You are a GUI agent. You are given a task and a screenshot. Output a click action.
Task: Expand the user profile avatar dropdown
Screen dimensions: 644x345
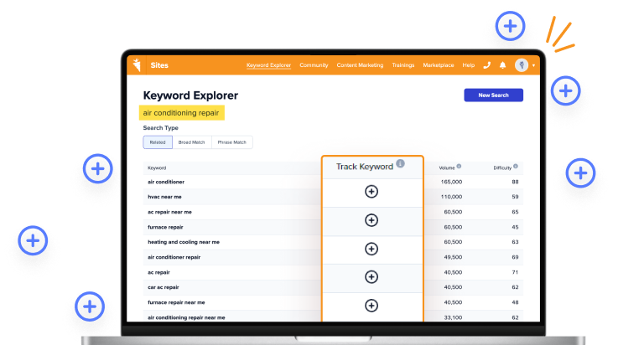click(524, 64)
